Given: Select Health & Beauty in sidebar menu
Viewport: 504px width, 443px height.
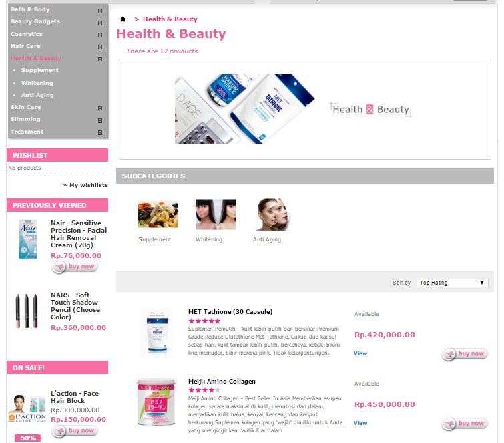Looking at the screenshot, I should (x=35, y=59).
